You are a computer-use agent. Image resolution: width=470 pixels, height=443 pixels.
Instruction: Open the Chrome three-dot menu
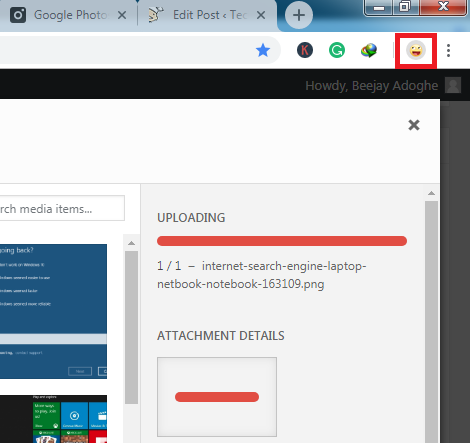coord(448,51)
